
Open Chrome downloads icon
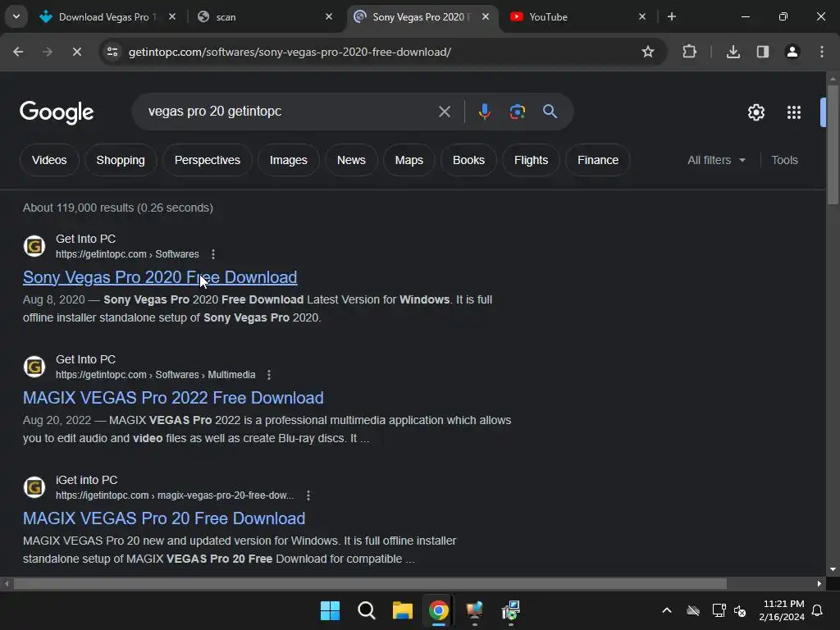point(733,52)
